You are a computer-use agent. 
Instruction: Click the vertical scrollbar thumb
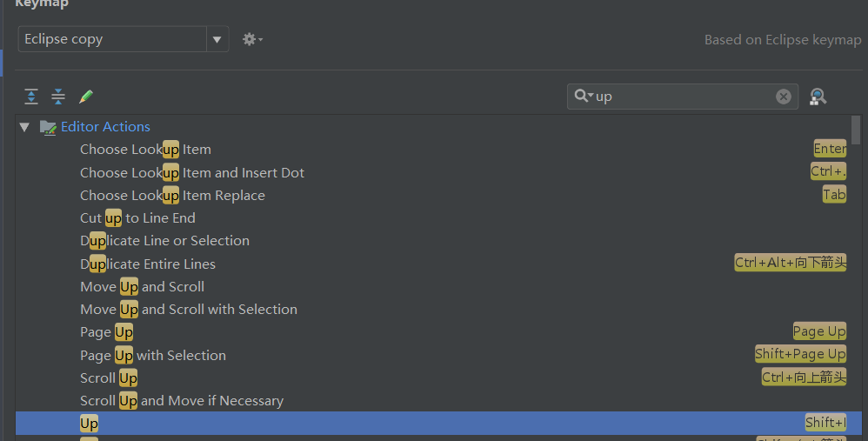click(856, 130)
